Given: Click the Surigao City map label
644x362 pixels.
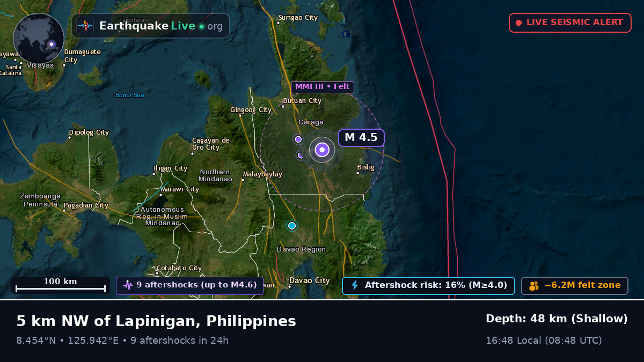Looking at the screenshot, I should pos(297,18).
